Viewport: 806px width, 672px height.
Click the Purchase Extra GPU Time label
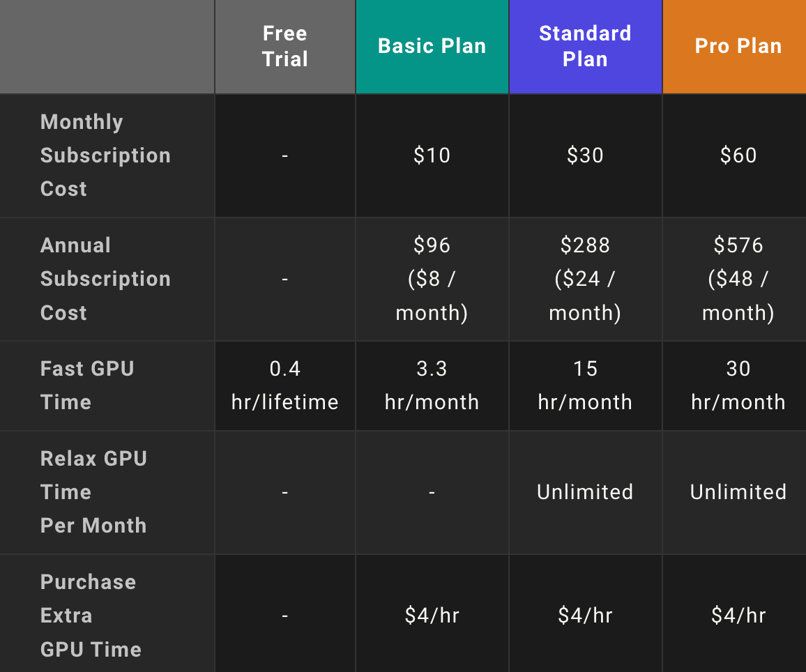tap(91, 616)
